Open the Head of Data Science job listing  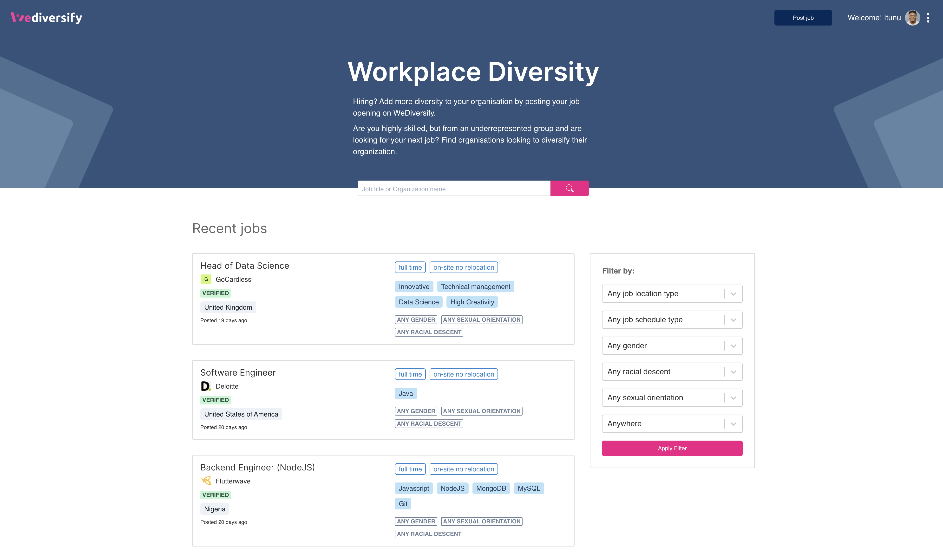pyautogui.click(x=244, y=266)
